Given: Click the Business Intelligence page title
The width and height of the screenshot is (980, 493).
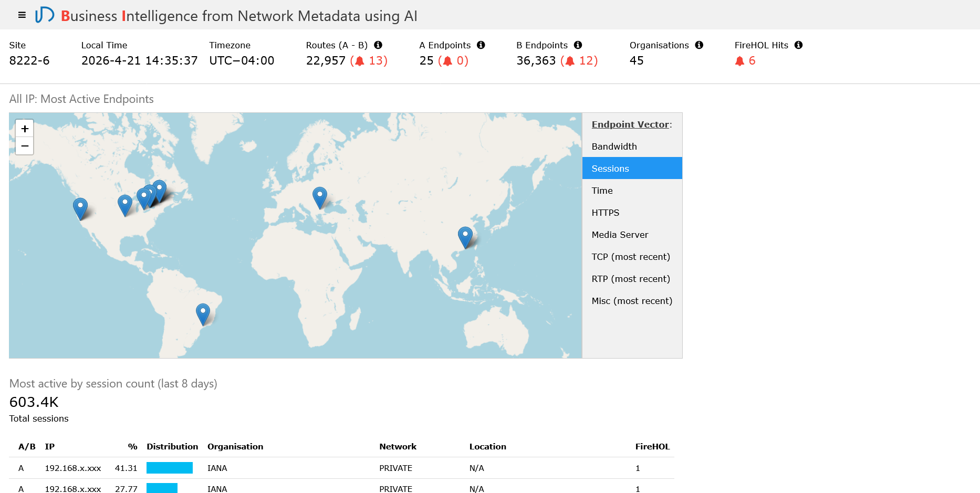Looking at the screenshot, I should tap(239, 16).
